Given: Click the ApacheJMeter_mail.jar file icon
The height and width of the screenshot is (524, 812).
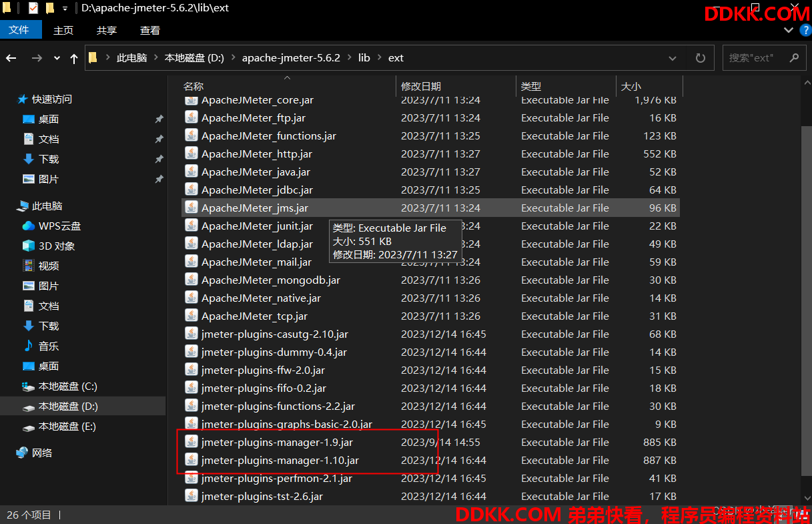Looking at the screenshot, I should click(191, 262).
